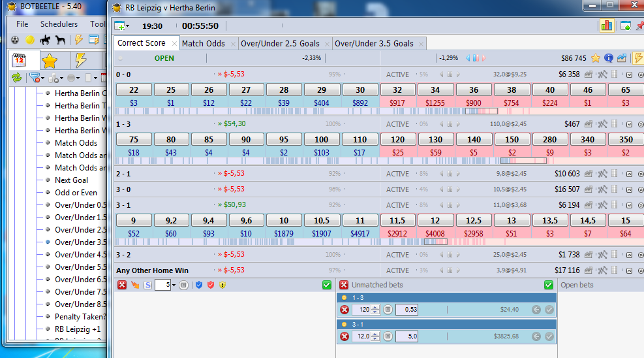Select the tennis ball sport icon

pyautogui.click(x=30, y=40)
